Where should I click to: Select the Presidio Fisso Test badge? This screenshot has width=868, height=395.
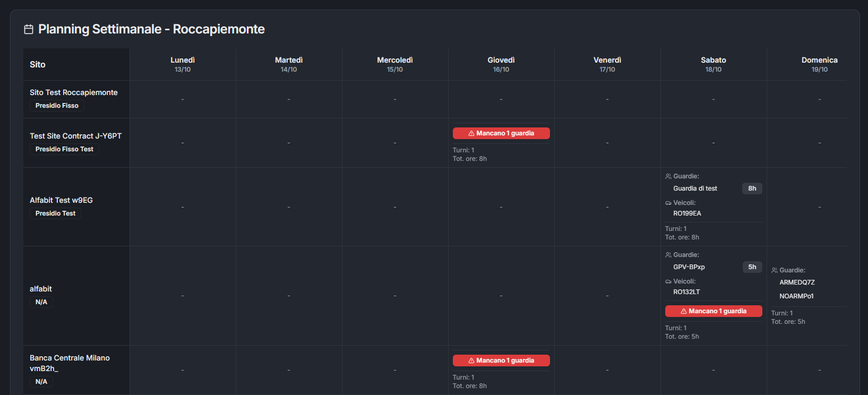(x=64, y=149)
